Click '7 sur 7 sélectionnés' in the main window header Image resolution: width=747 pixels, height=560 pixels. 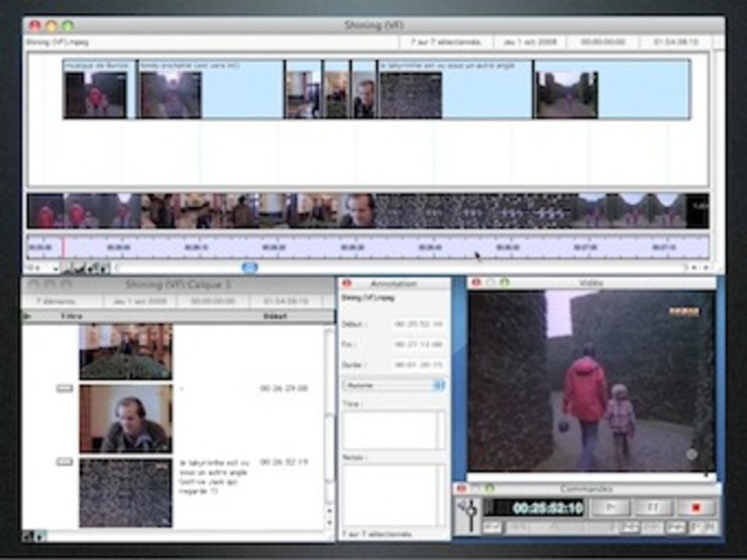[446, 42]
